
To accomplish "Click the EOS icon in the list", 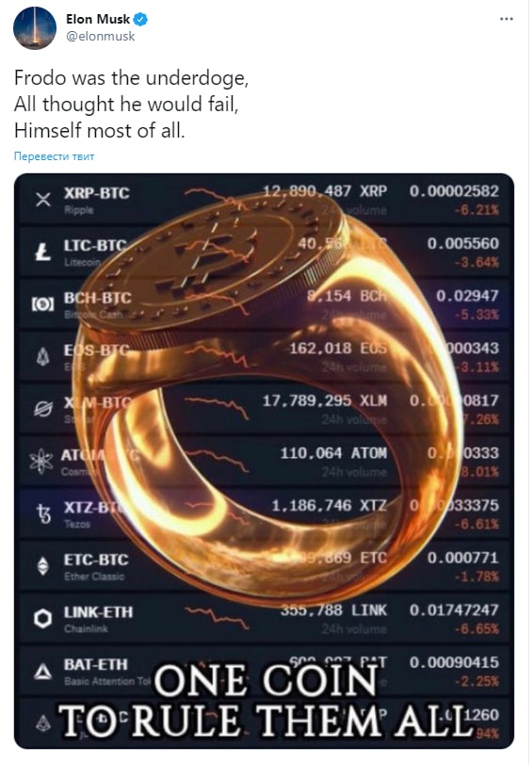I will click(x=43, y=357).
